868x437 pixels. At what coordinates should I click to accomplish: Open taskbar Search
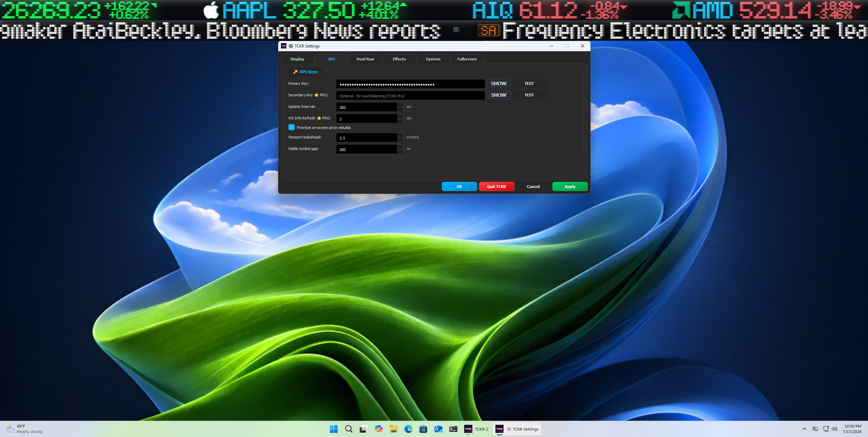[x=348, y=429]
